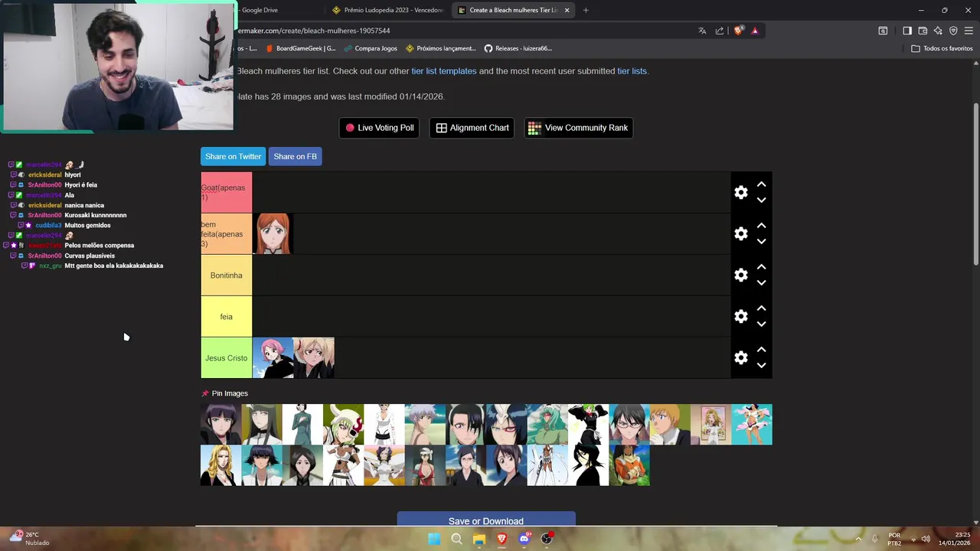Click the Pin Images pin icon

[x=205, y=393]
